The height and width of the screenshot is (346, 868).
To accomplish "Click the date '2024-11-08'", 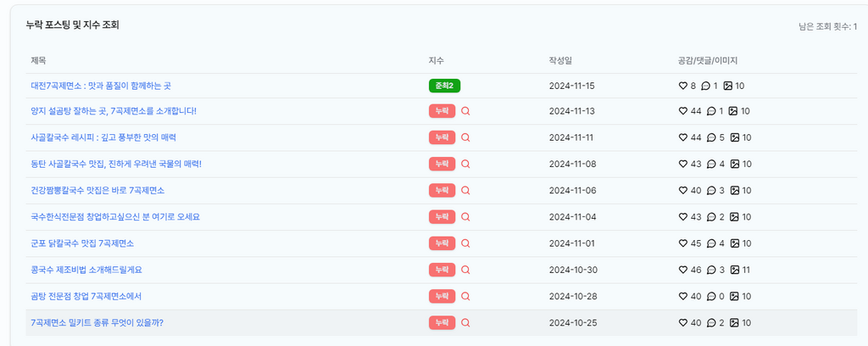I will [x=573, y=164].
